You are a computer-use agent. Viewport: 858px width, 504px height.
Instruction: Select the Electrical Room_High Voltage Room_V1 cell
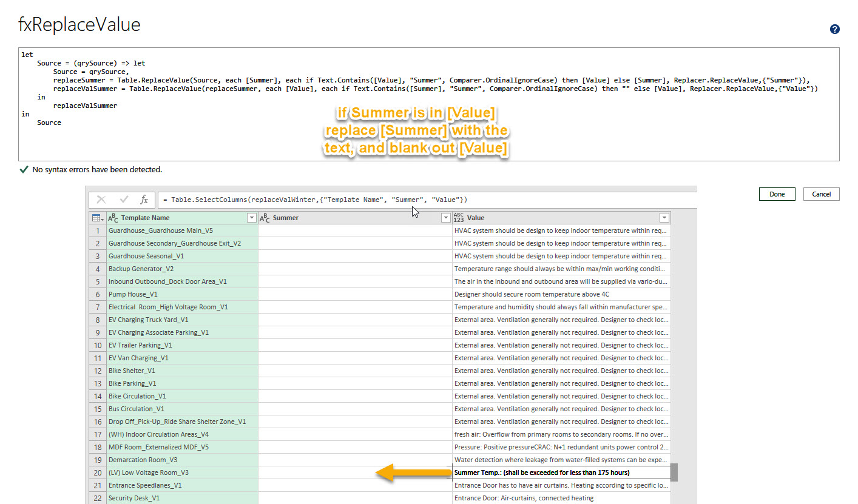[182, 307]
